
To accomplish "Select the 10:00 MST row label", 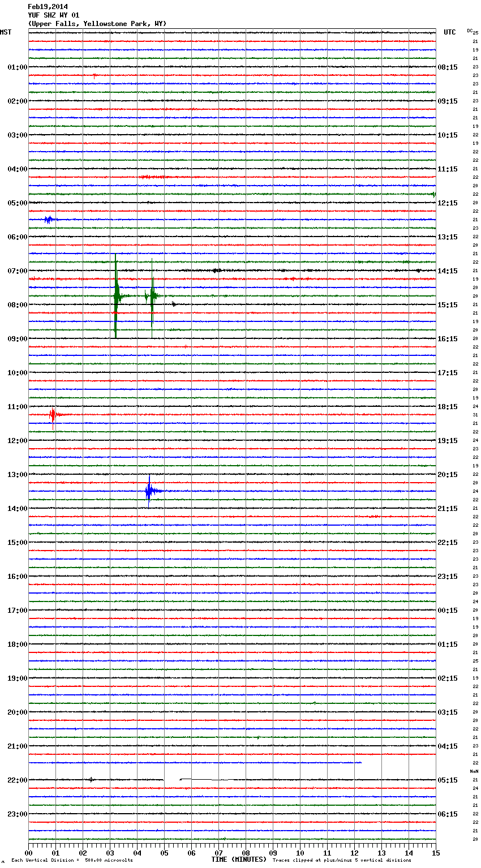I will point(17,373).
